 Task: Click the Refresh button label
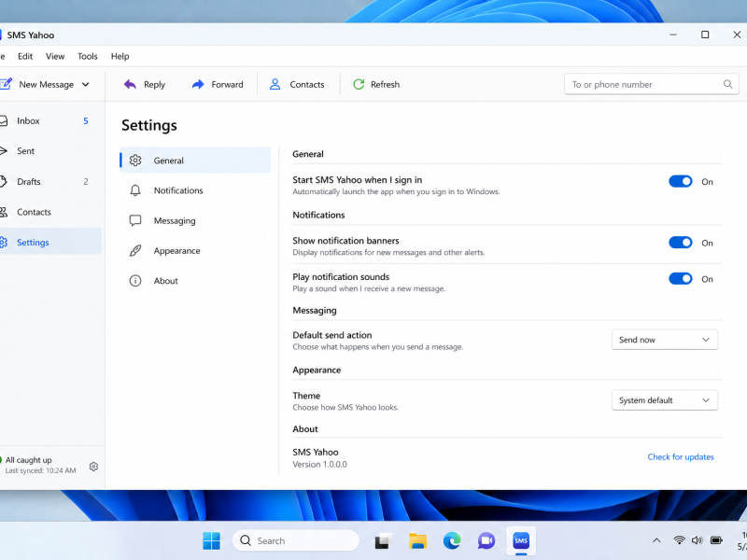click(385, 84)
